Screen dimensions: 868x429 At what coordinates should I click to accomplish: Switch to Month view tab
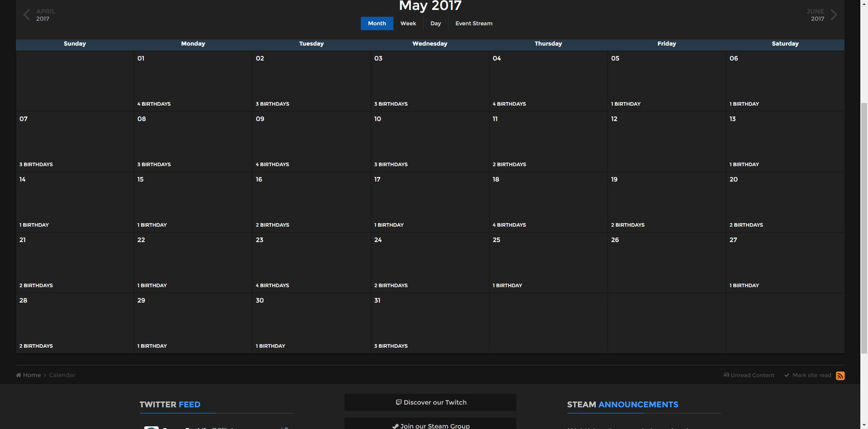(377, 23)
